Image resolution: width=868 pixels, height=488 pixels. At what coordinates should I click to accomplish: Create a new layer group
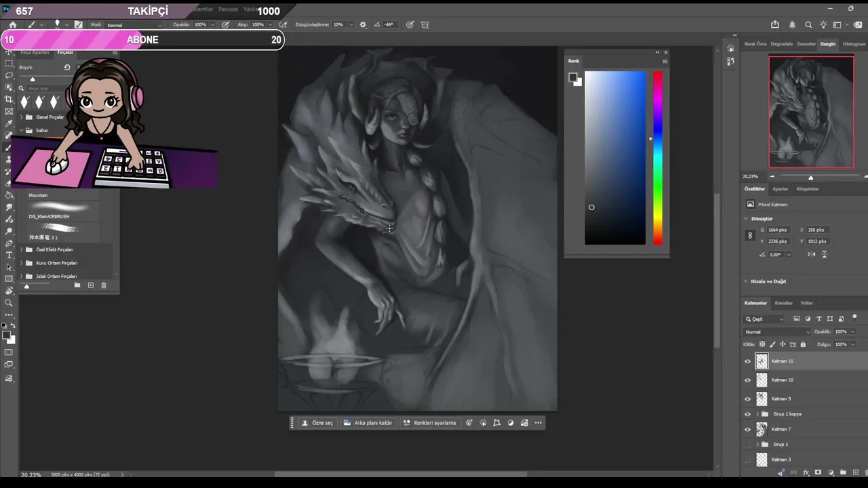coord(843,472)
